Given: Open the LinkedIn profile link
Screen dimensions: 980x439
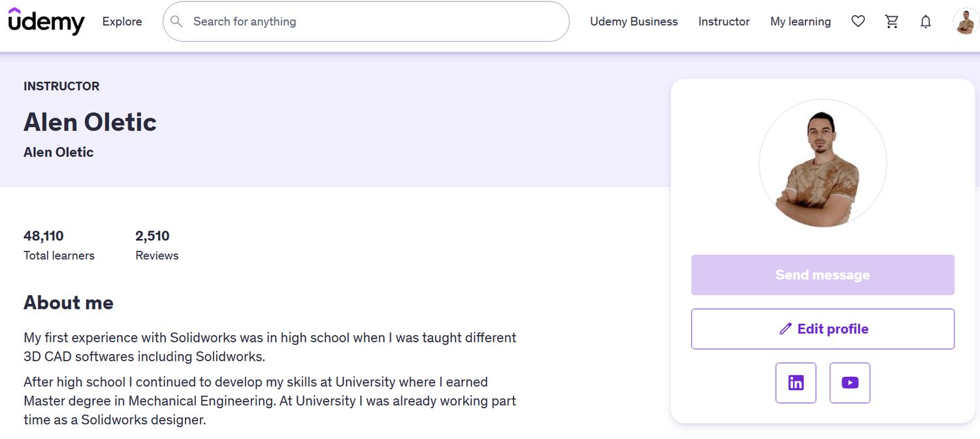Looking at the screenshot, I should pos(796,383).
